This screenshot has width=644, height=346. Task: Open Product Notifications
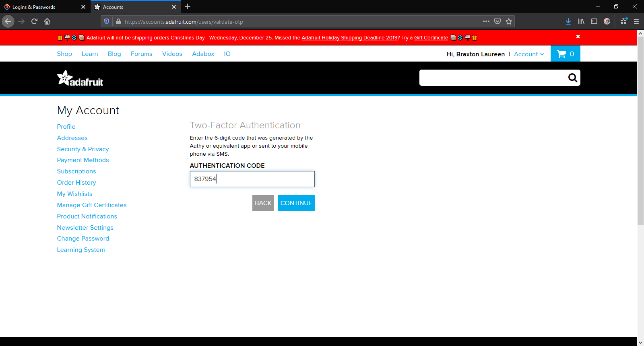point(87,216)
